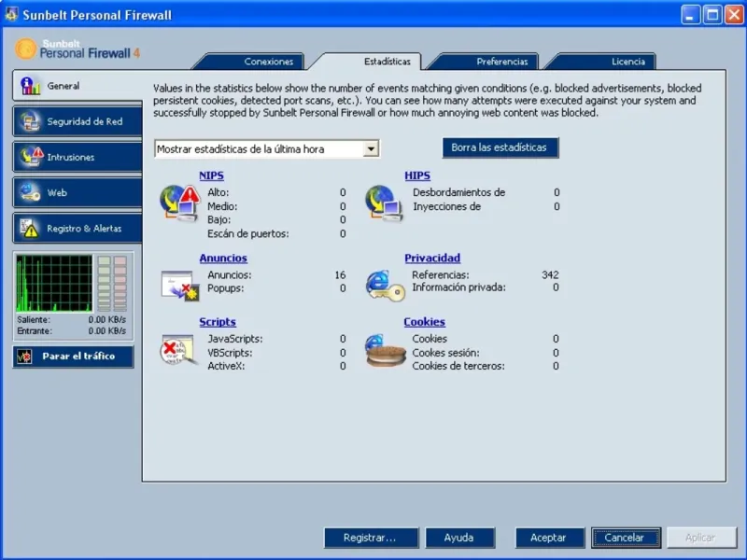
Task: Click the 'Cookies de terceros:' label
Action: tap(458, 366)
